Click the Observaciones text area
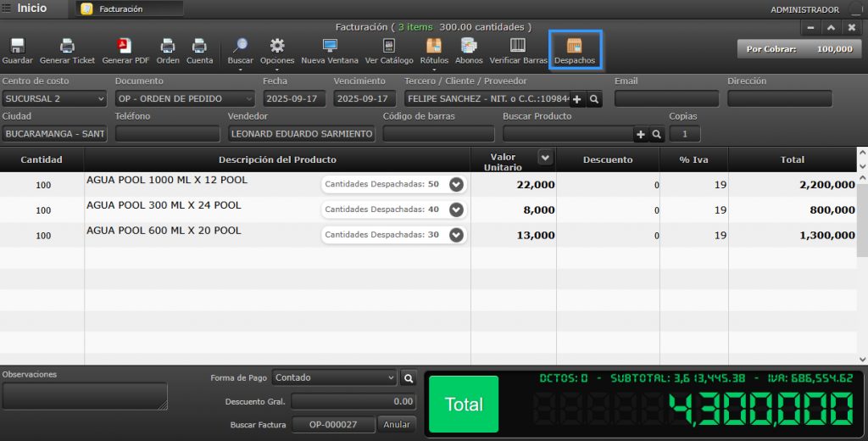868x441 pixels. tap(84, 396)
